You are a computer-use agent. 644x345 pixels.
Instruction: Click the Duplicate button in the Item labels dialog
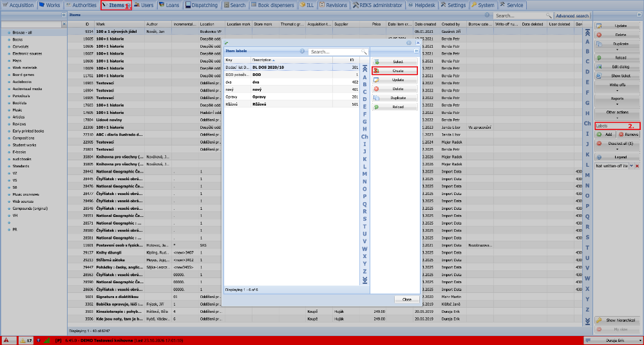[x=395, y=98]
